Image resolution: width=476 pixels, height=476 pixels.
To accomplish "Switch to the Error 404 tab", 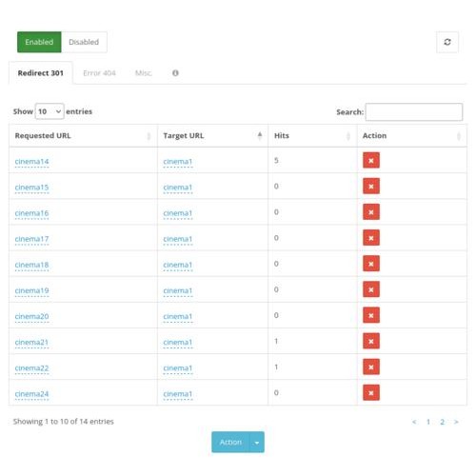I will coord(99,73).
